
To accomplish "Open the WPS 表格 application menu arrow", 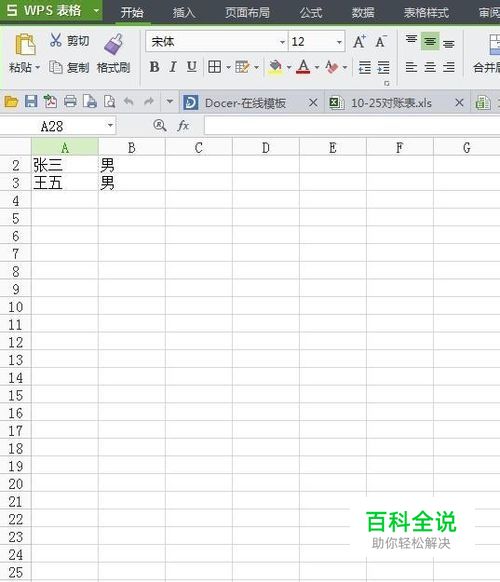I will click(x=96, y=11).
